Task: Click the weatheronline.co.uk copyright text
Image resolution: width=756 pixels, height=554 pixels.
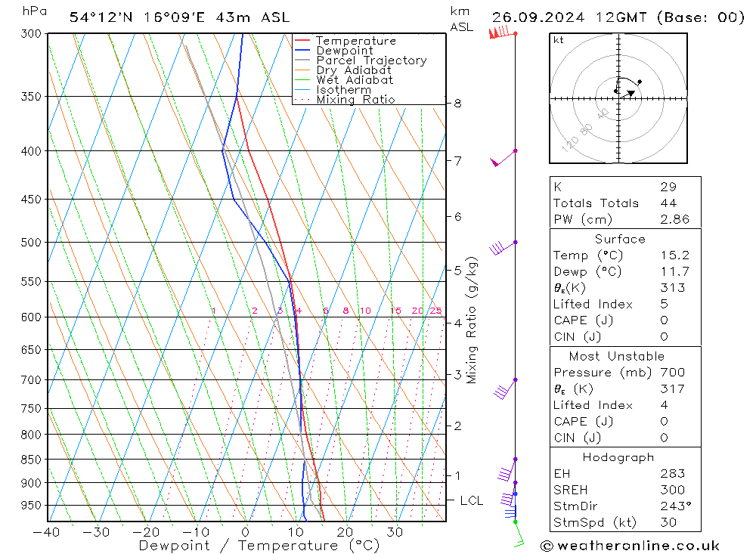Action: tap(631, 546)
